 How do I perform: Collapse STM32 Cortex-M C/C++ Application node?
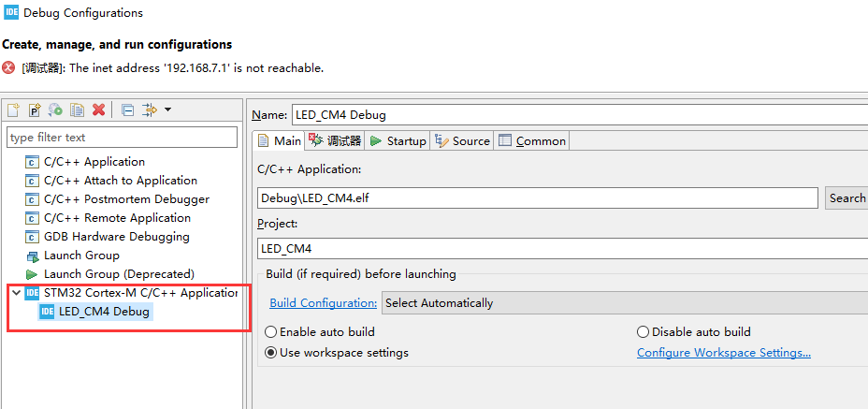(15, 293)
